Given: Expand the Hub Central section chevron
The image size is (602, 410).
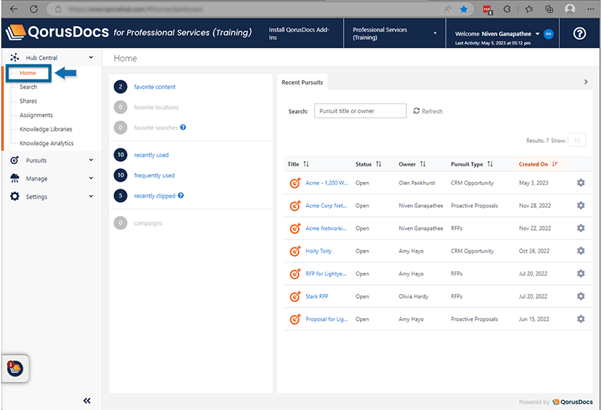Looking at the screenshot, I should [x=91, y=57].
